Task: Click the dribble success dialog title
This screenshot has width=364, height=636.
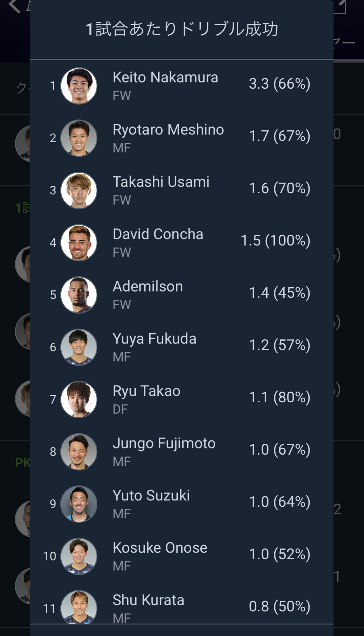Action: (182, 29)
